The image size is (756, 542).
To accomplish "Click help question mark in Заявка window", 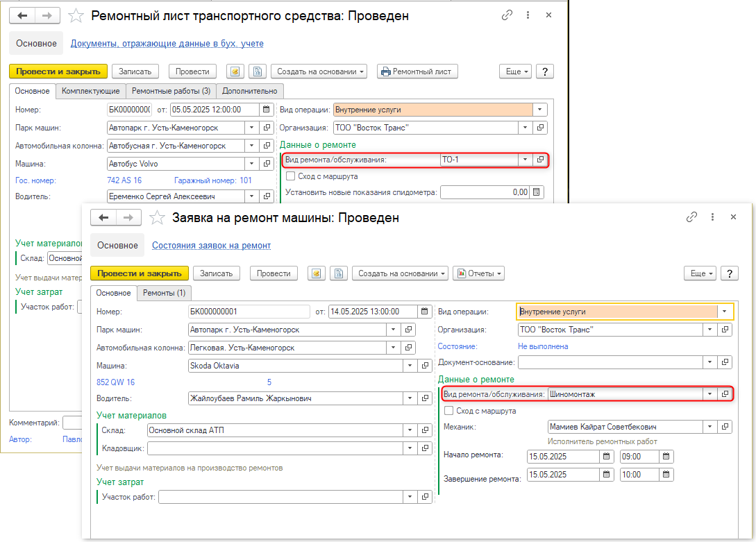I will tap(729, 273).
